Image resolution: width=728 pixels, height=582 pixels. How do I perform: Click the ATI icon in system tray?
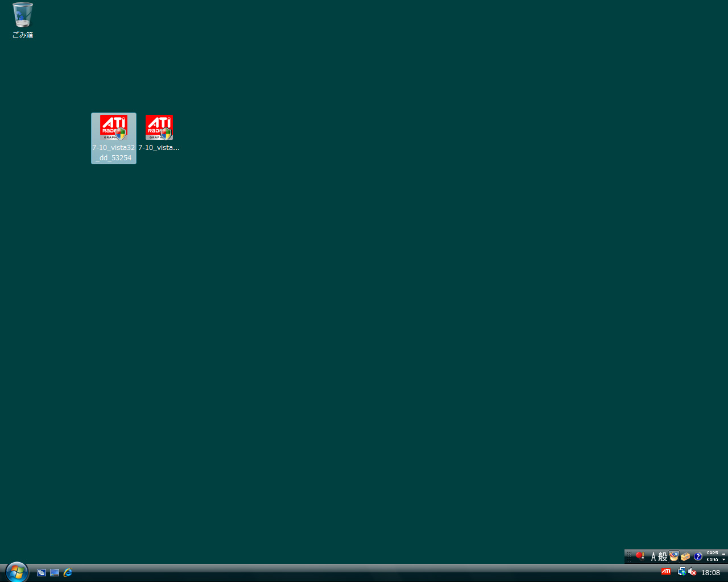pyautogui.click(x=666, y=572)
